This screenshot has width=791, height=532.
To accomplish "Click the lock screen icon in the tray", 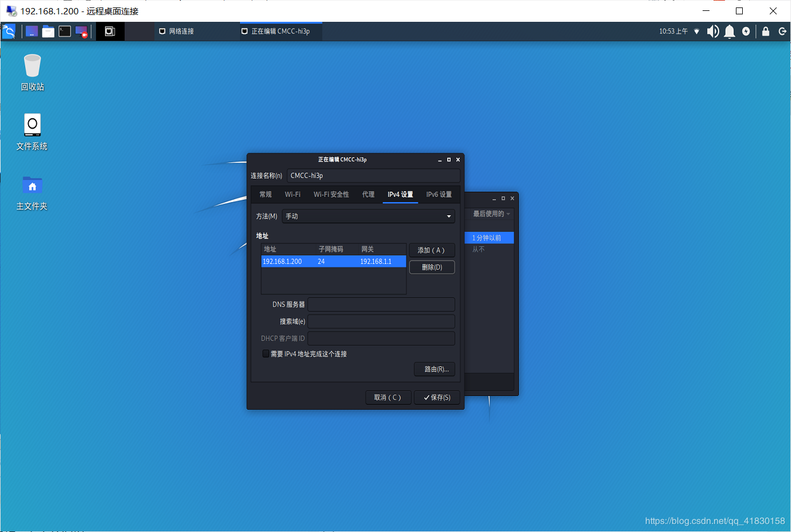I will [765, 31].
